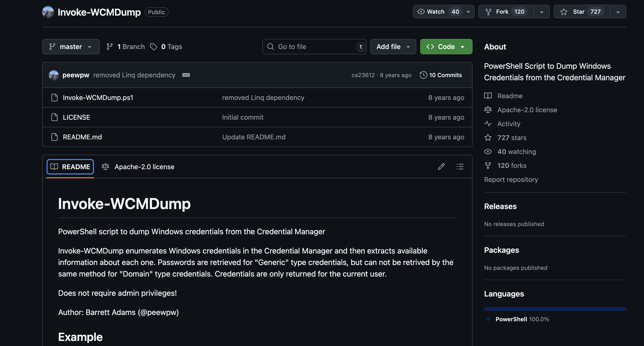This screenshot has height=346, width=644.
Task: Open the 1 Branch link
Action: pyautogui.click(x=126, y=47)
